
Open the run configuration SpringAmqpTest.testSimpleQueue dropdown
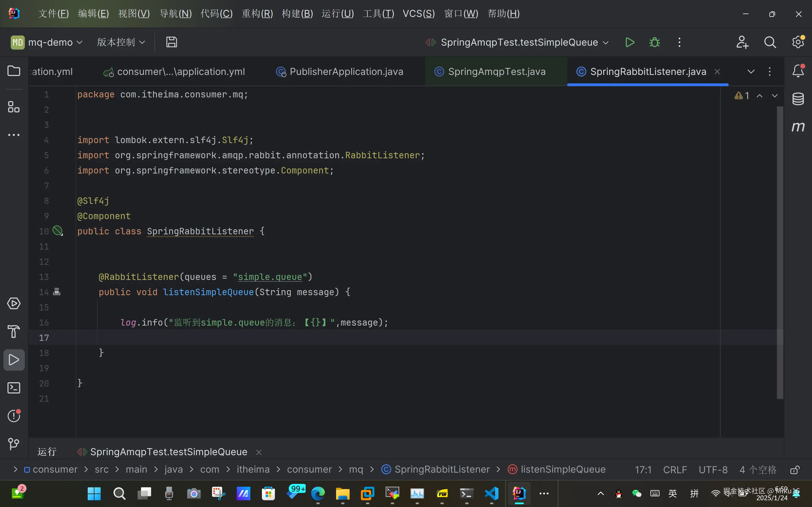[519, 43]
